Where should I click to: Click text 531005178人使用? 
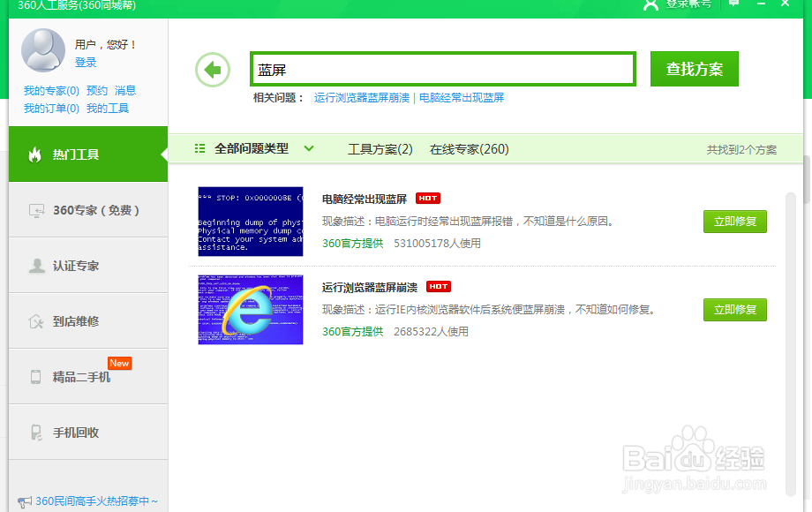(x=437, y=244)
